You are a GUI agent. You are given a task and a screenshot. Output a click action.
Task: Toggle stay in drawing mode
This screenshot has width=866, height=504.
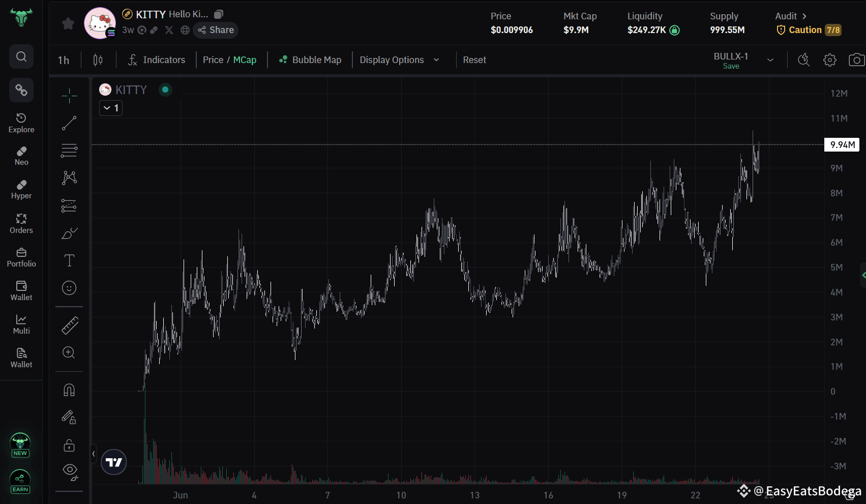click(x=69, y=418)
